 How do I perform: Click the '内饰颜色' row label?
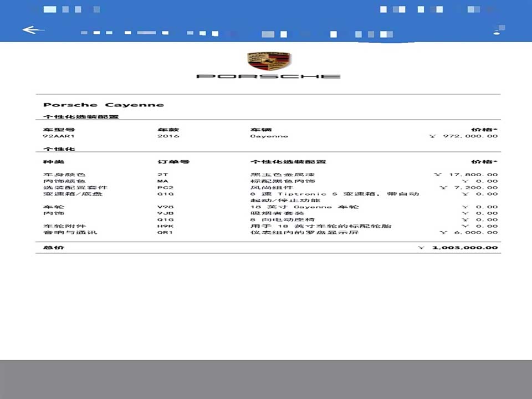[64, 181]
